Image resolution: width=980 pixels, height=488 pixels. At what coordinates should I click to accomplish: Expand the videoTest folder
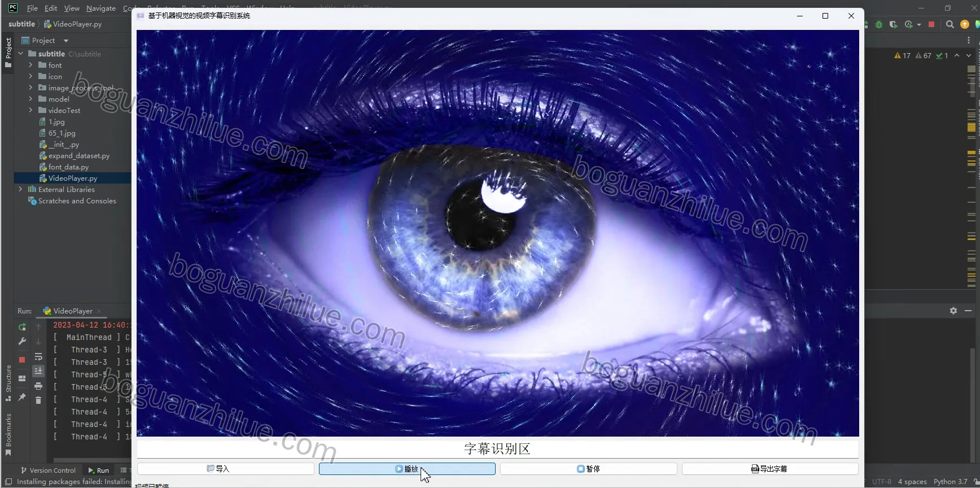click(30, 110)
